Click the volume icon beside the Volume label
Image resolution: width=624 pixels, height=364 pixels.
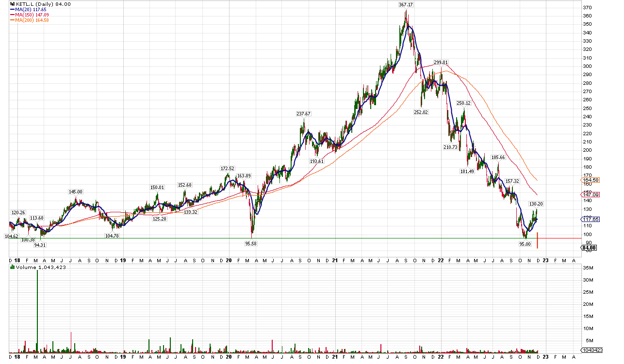12,267
